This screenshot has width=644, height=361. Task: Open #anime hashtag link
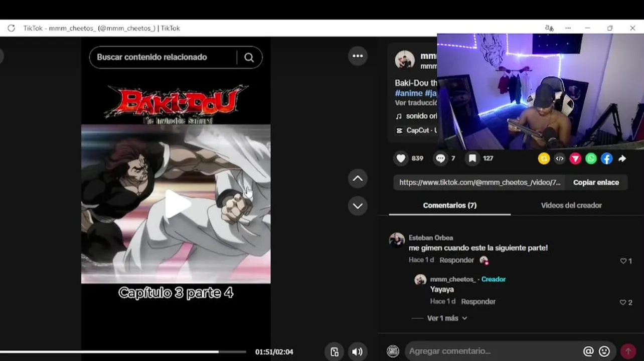click(408, 93)
